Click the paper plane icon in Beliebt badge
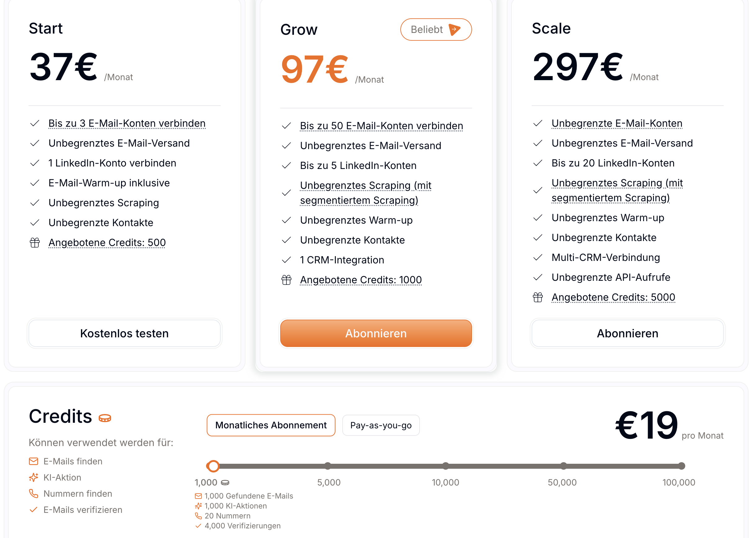This screenshot has height=538, width=756. pyautogui.click(x=454, y=30)
